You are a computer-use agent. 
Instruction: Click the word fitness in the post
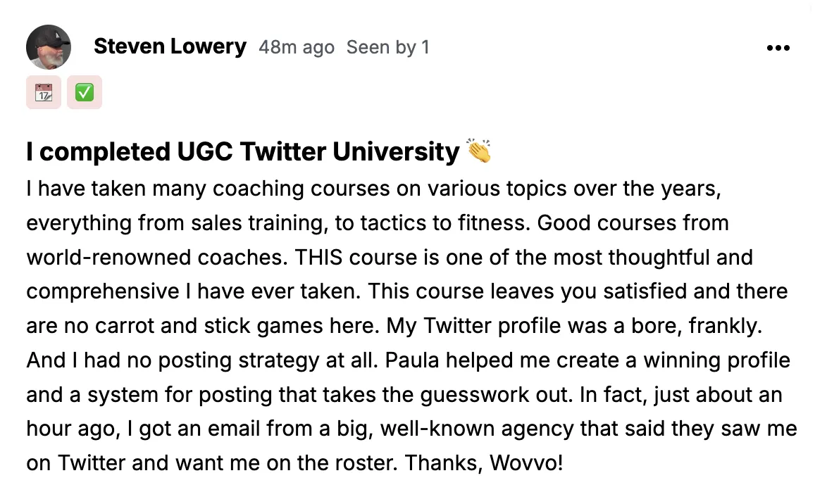494,223
